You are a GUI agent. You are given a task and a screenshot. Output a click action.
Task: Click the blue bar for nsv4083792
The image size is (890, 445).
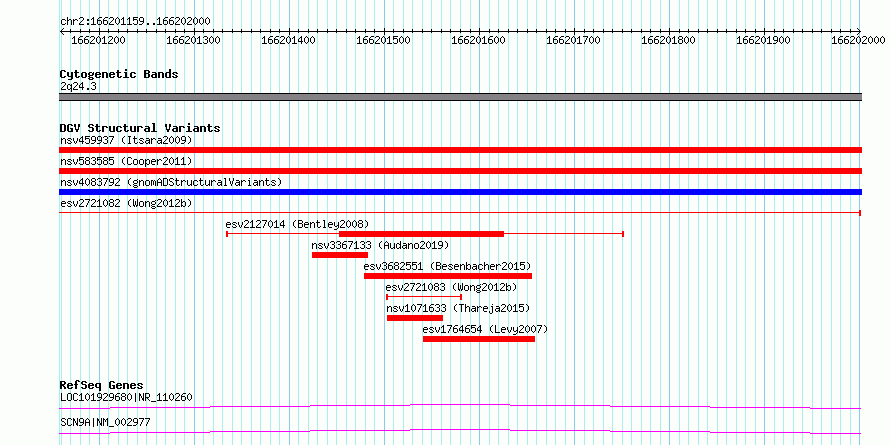coord(460,192)
